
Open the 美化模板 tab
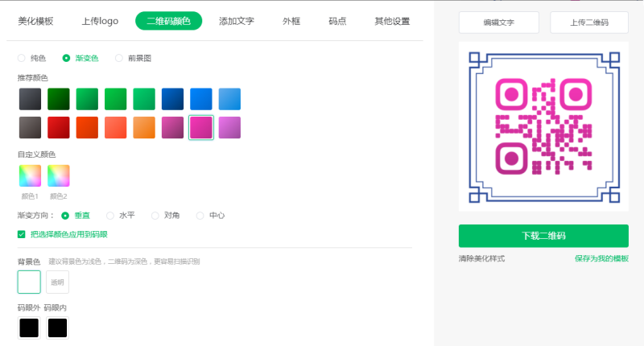(x=35, y=22)
